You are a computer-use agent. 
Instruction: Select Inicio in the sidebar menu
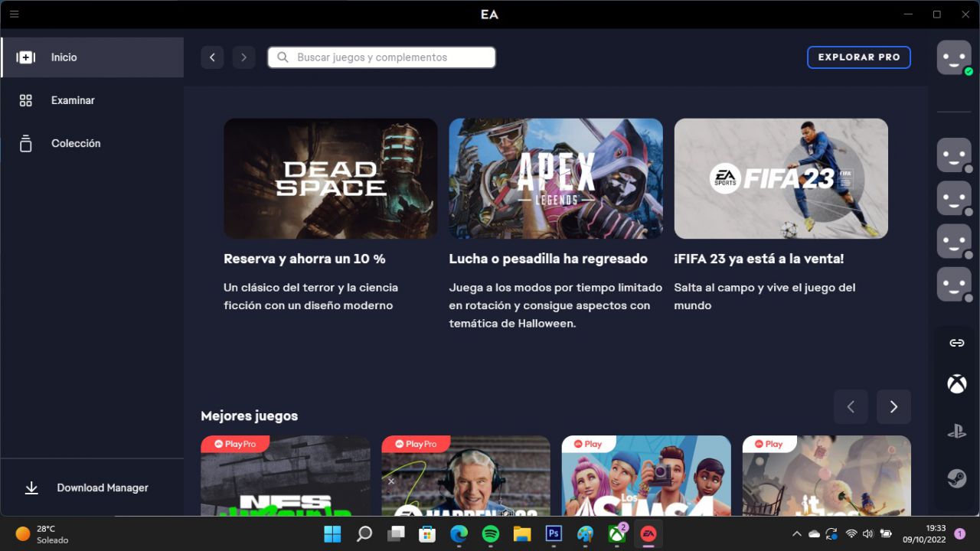point(64,57)
